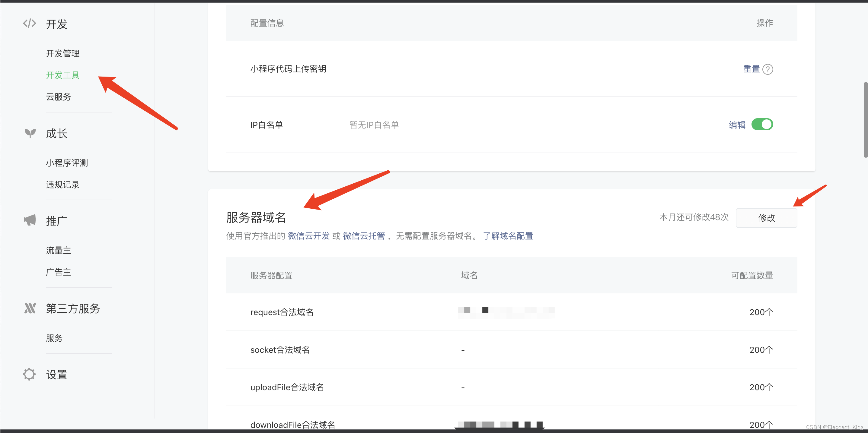The height and width of the screenshot is (433, 868).
Task: Click the 服务器配置 column header
Action: click(x=271, y=275)
